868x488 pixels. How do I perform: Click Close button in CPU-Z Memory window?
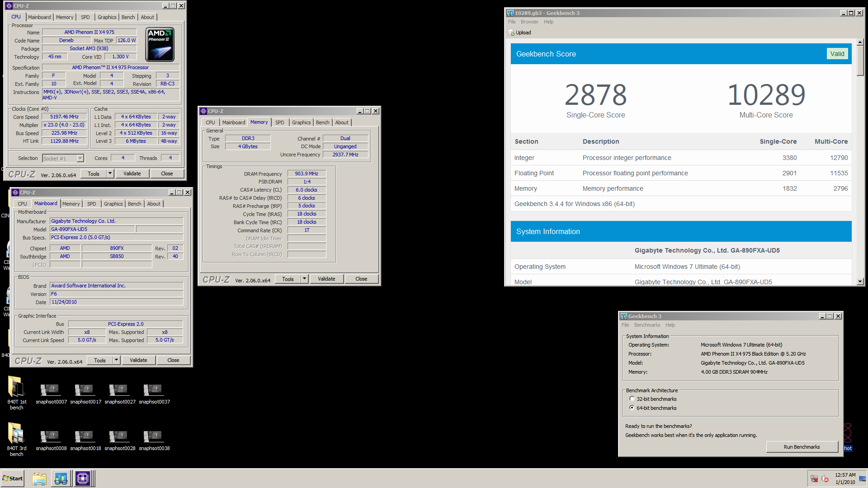pyautogui.click(x=361, y=279)
